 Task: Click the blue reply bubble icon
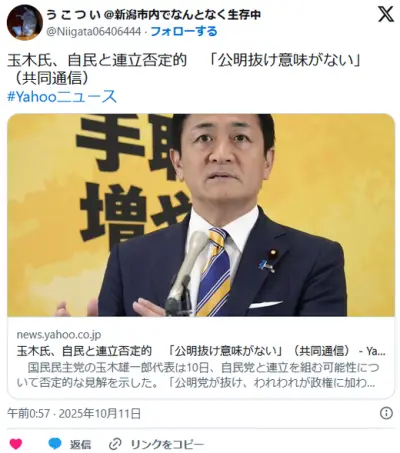click(x=55, y=444)
